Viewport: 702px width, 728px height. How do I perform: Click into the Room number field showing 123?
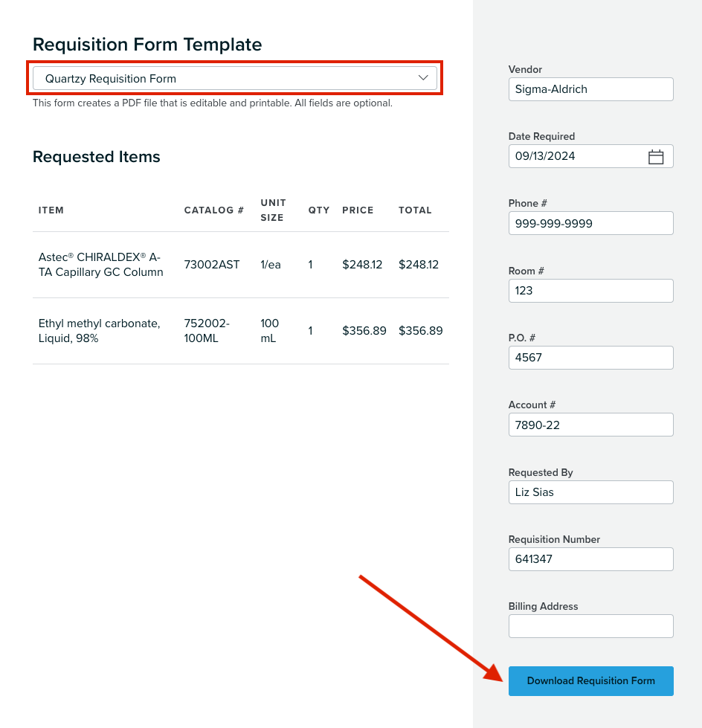point(590,291)
